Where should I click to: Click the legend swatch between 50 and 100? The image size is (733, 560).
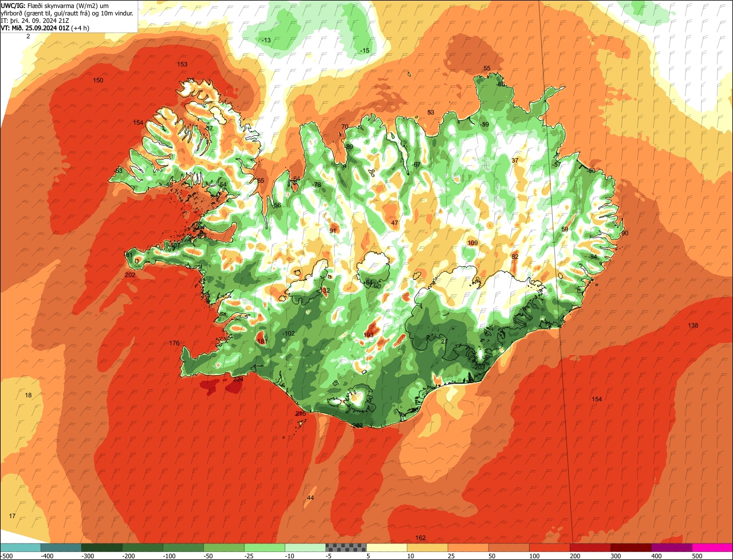click(509, 547)
